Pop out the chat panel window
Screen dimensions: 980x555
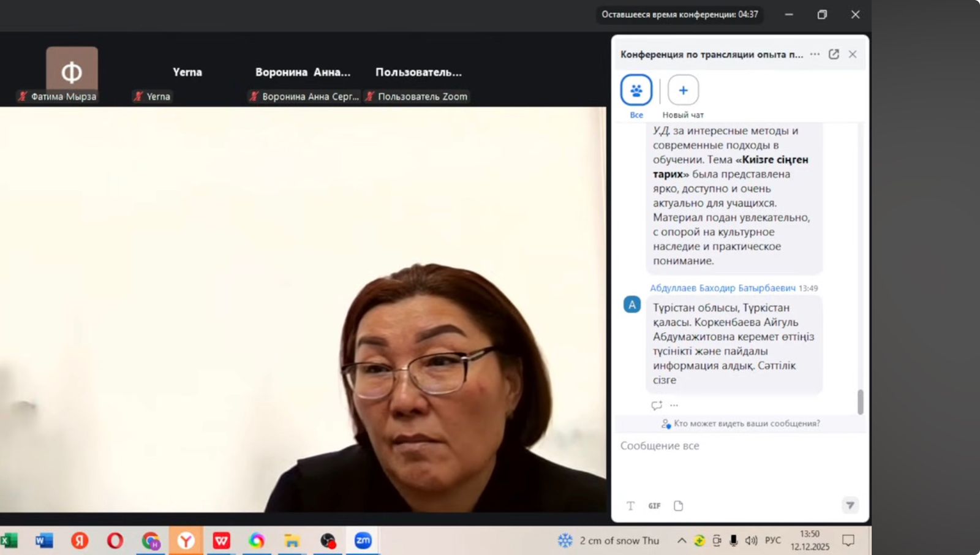[834, 54]
